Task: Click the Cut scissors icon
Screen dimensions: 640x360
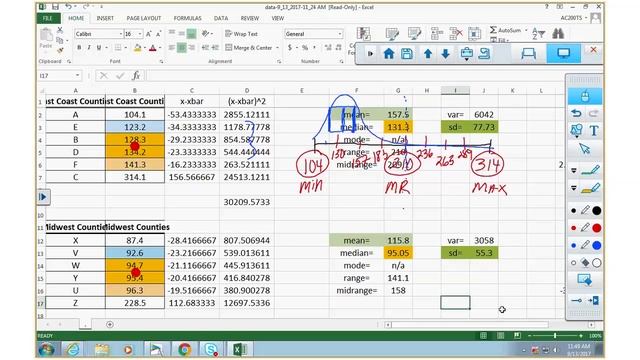Action: coord(60,30)
